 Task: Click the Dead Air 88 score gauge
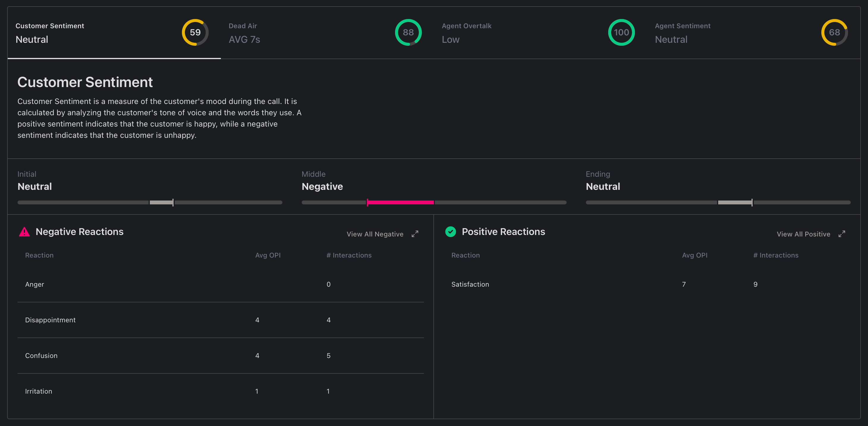point(408,32)
